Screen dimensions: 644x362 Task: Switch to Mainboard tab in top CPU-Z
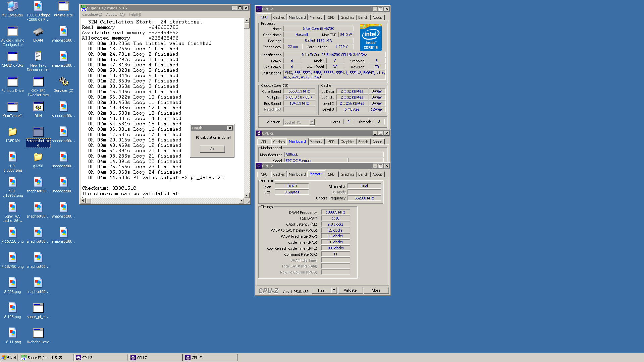tap(297, 17)
